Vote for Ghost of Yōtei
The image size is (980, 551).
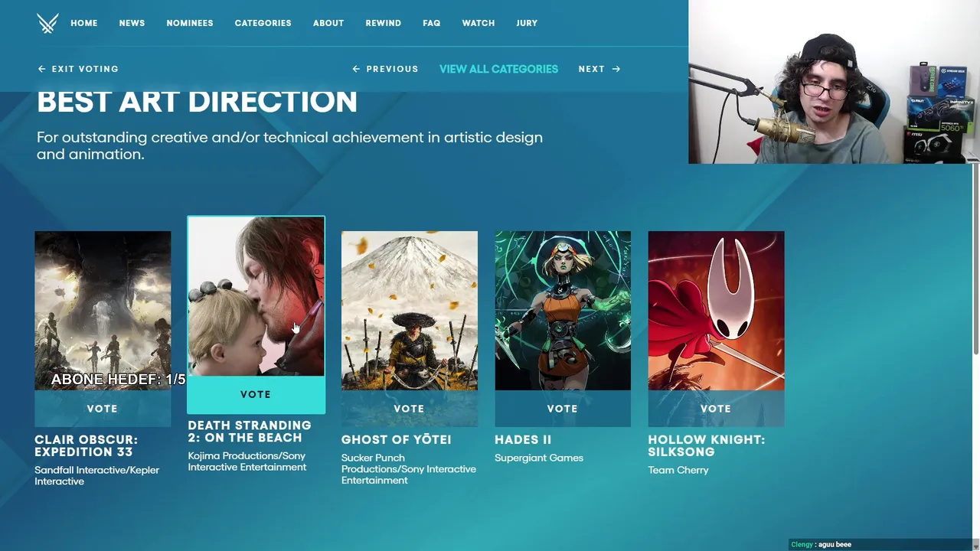coord(409,409)
